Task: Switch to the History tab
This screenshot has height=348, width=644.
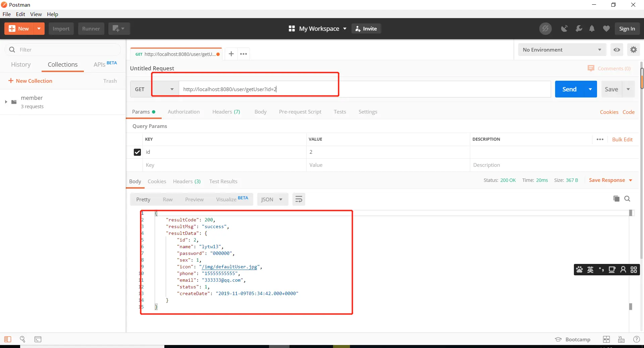Action: pyautogui.click(x=21, y=65)
